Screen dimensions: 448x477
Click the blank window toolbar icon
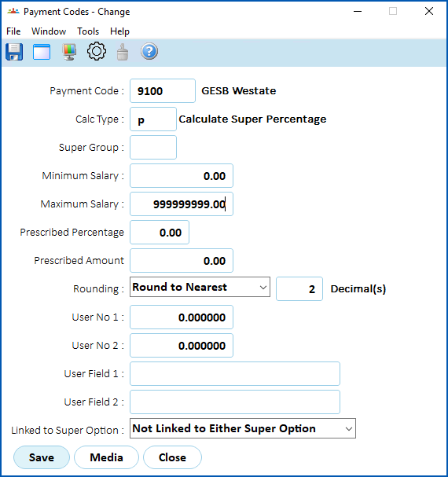click(x=42, y=52)
